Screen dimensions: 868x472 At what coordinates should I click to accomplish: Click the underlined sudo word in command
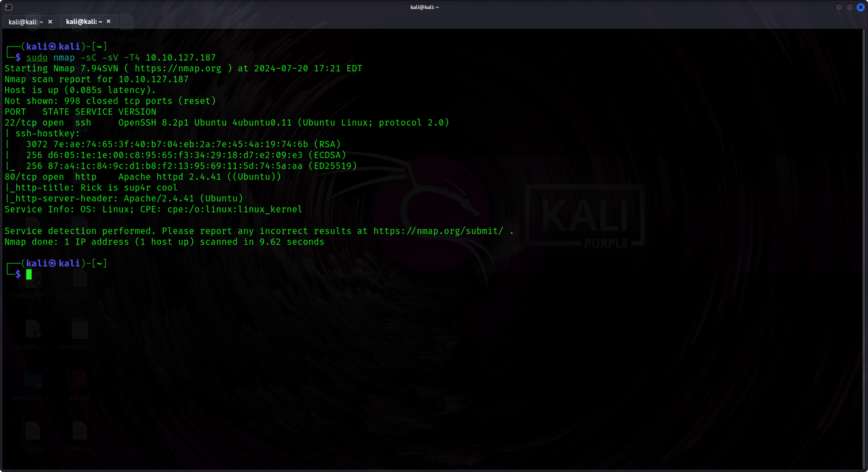click(37, 58)
